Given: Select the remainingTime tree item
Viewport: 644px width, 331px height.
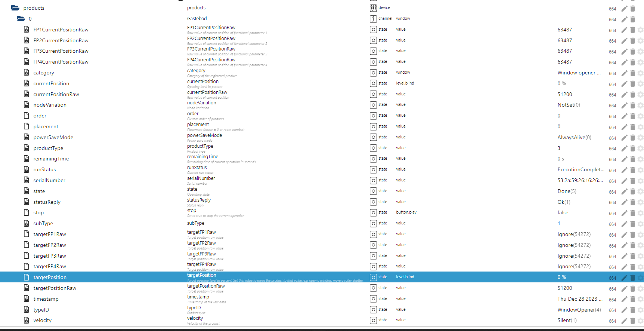Looking at the screenshot, I should point(51,159).
